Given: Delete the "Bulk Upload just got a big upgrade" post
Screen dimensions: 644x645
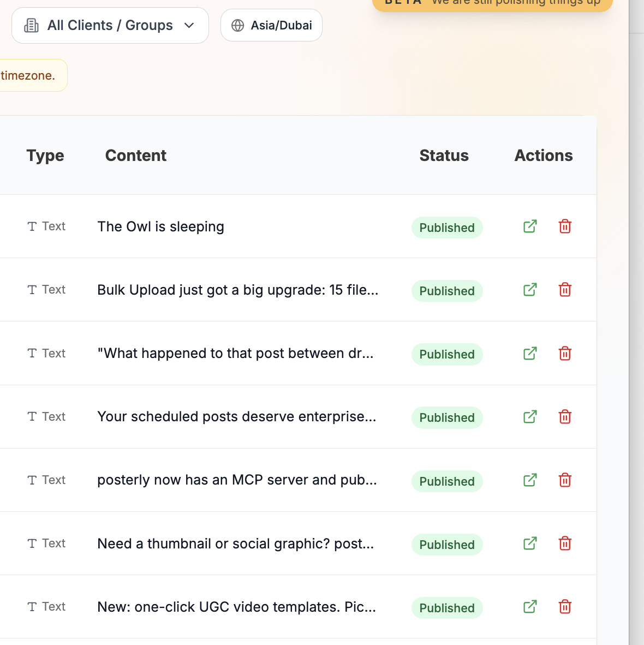Looking at the screenshot, I should (x=565, y=290).
